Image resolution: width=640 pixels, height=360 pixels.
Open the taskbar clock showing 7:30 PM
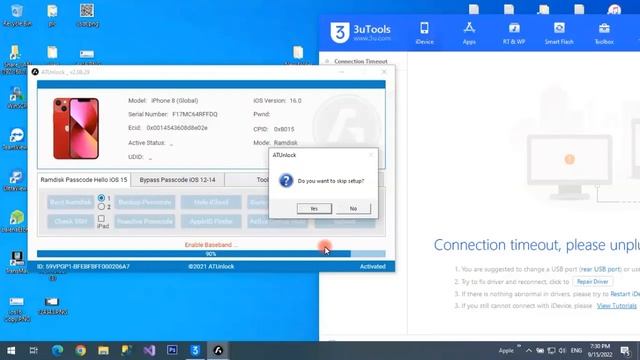(x=600, y=351)
